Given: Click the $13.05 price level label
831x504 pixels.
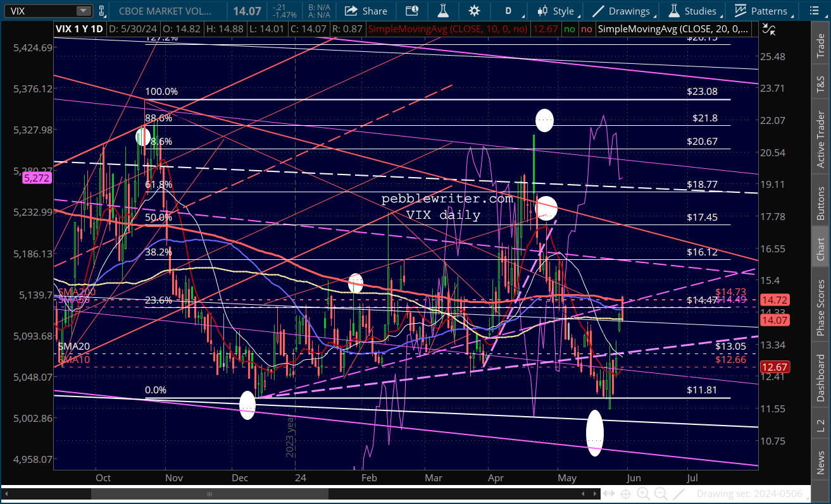Looking at the screenshot, I should pyautogui.click(x=731, y=347).
